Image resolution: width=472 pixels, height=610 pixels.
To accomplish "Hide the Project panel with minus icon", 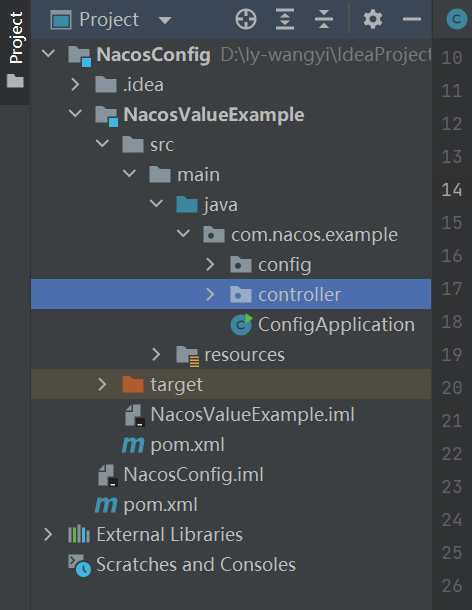I will click(412, 19).
